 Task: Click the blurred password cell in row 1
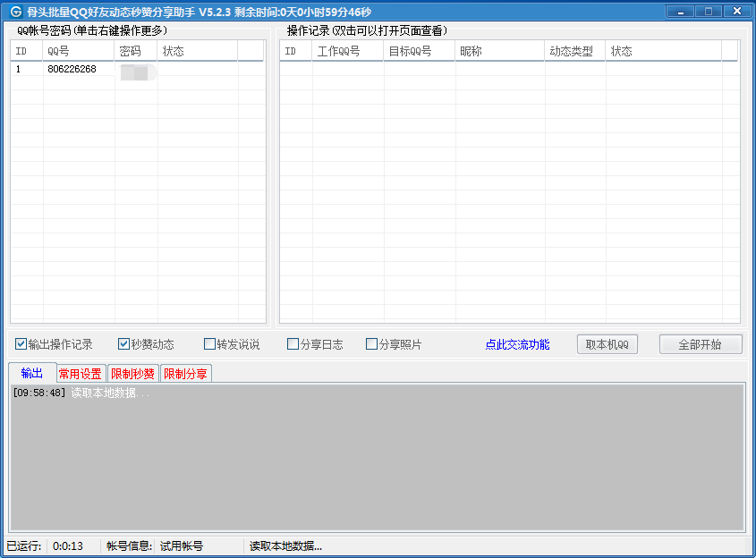[x=136, y=71]
